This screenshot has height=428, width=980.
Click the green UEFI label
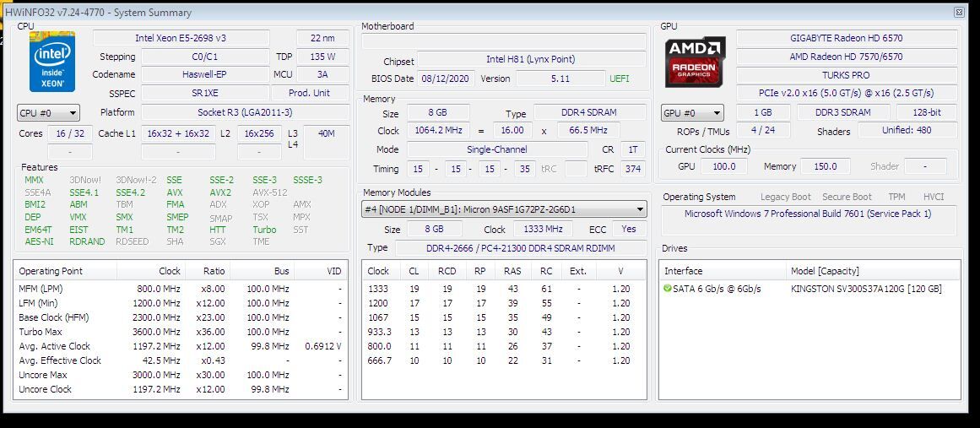620,79
